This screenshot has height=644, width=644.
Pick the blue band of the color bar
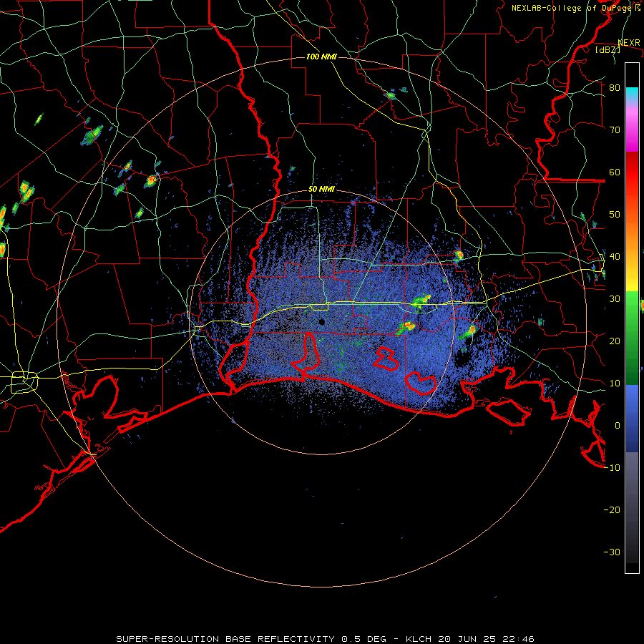[x=632, y=419]
